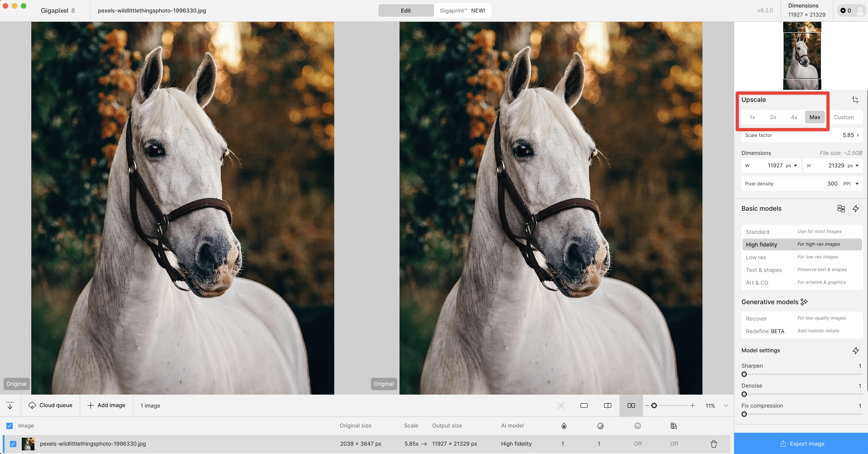Adjust the Sharpen slider handle
This screenshot has width=868, height=454.
[744, 374]
